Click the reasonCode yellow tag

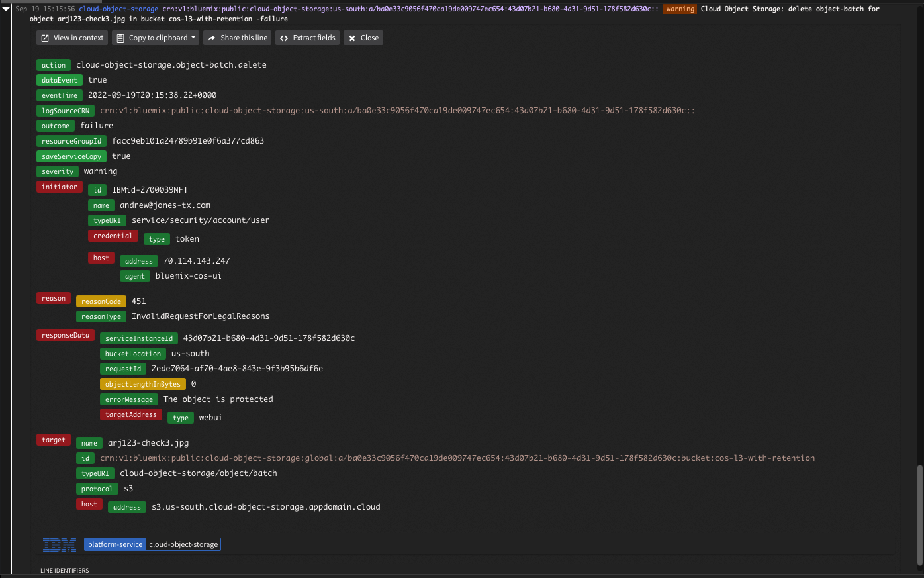tap(101, 301)
